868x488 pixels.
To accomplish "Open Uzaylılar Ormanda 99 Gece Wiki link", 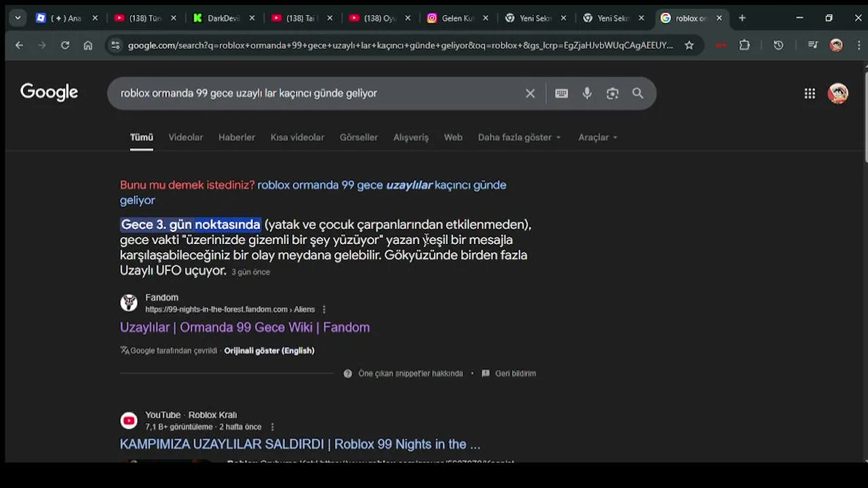I will (x=245, y=327).
